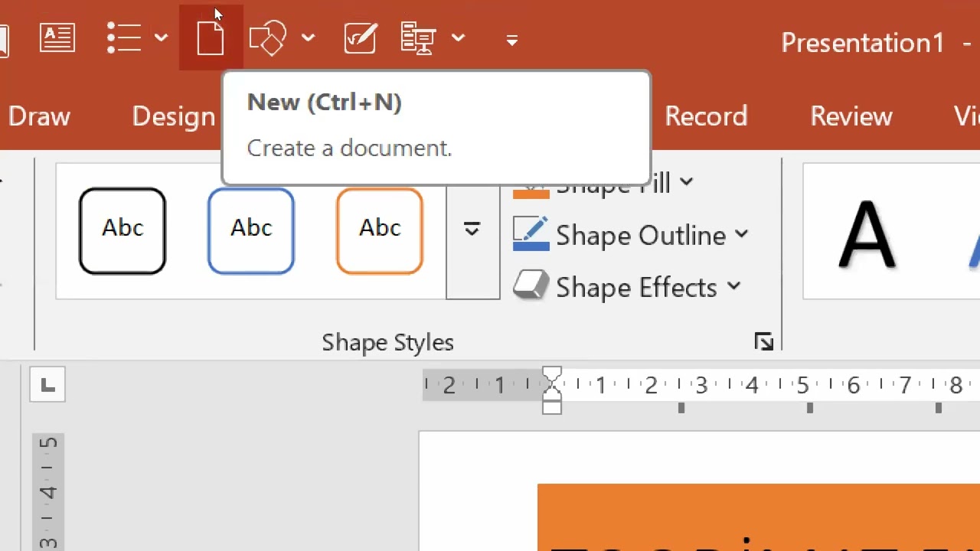Select the Review tab
Viewport: 980px width, 551px height.
851,116
